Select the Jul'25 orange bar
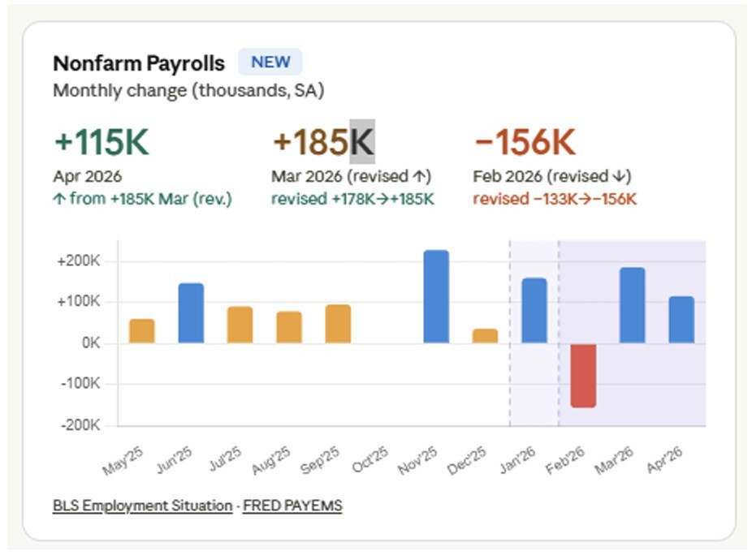 240,325
